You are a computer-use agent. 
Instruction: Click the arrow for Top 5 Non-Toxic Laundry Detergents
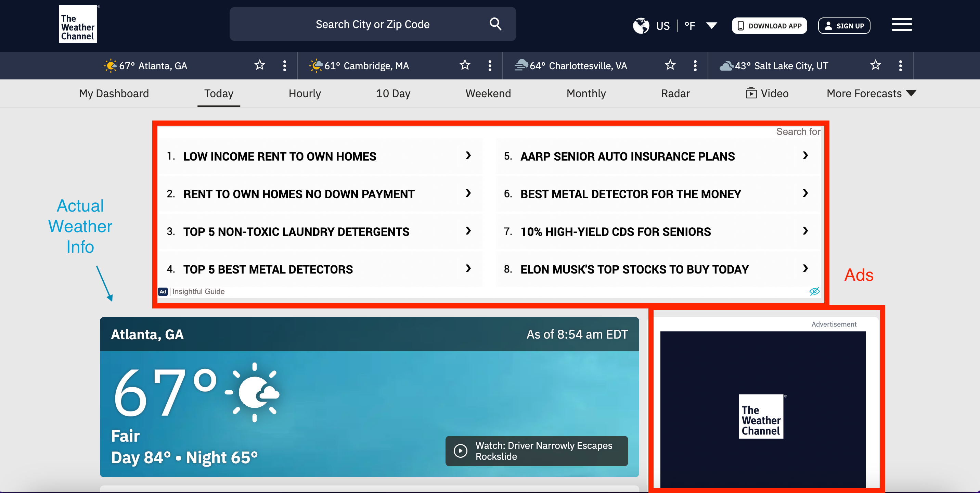point(468,231)
